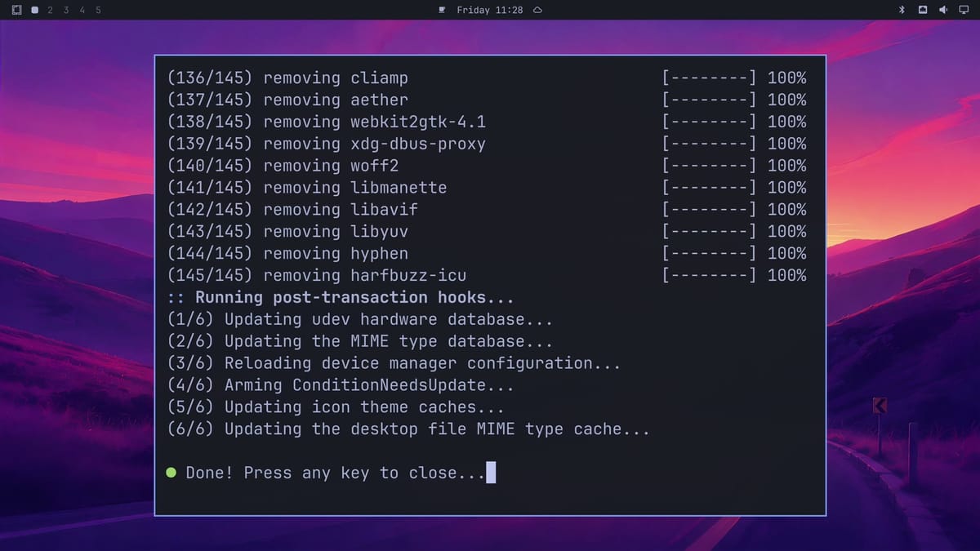Click the line "(144/145) removing hyphen"
Viewport: 980px width, 551px height.
[x=287, y=254]
